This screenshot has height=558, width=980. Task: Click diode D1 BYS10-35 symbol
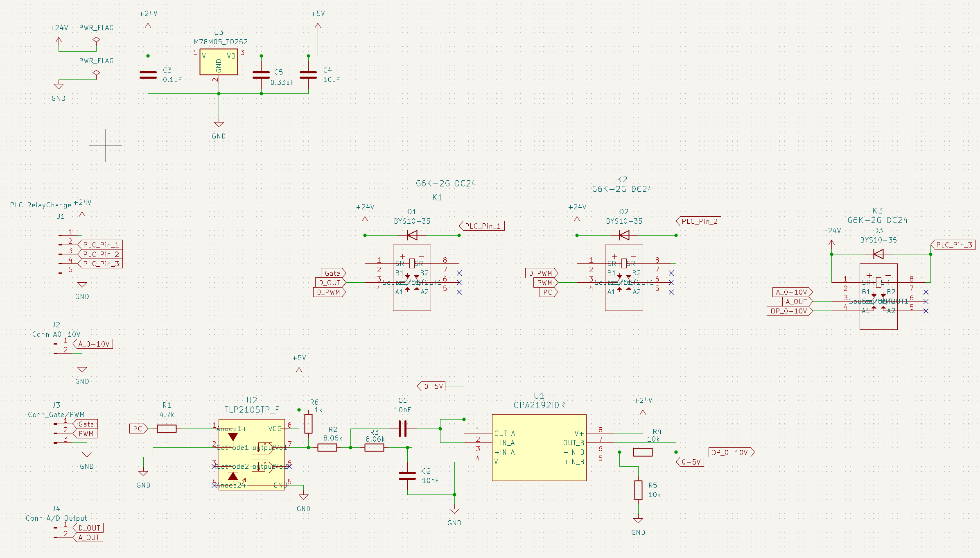click(412, 235)
